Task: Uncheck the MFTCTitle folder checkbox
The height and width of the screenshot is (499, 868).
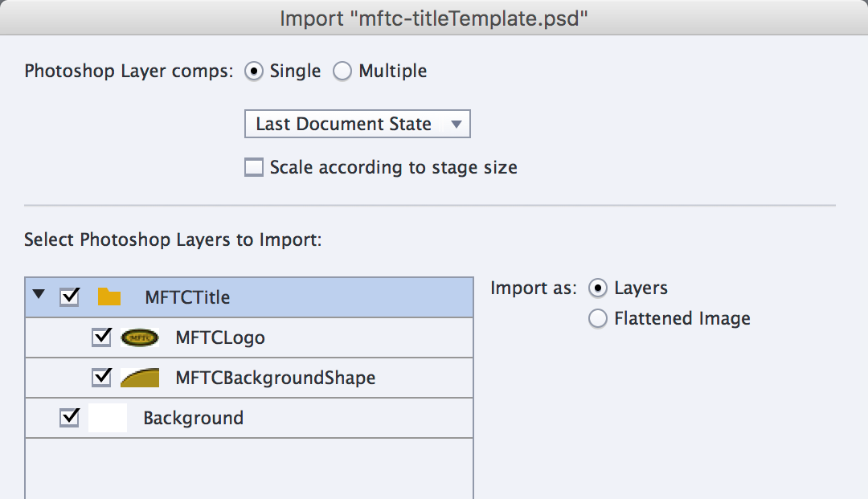Action: pyautogui.click(x=70, y=297)
